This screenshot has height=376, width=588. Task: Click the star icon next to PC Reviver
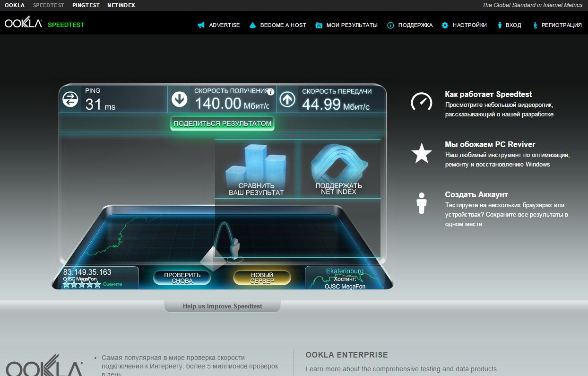[421, 154]
